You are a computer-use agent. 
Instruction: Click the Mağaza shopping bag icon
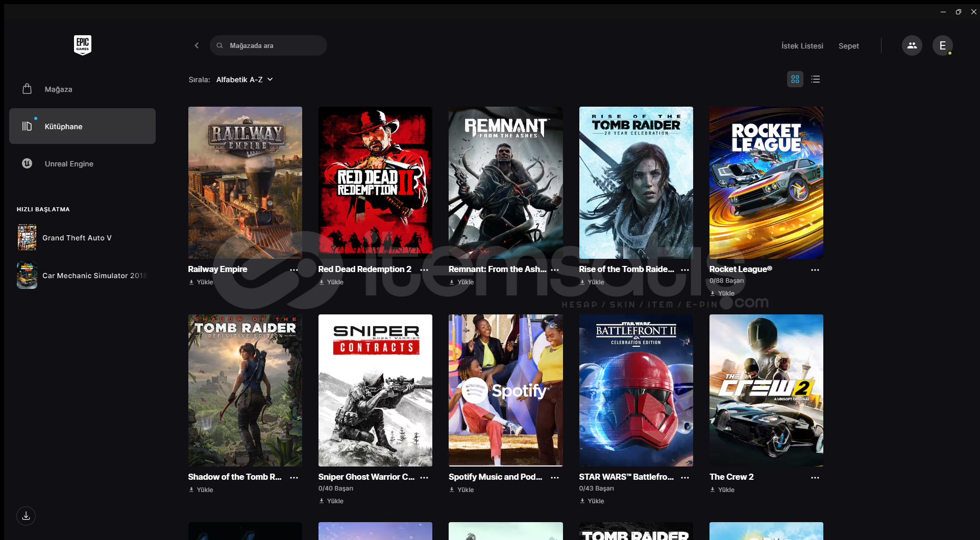(x=27, y=89)
